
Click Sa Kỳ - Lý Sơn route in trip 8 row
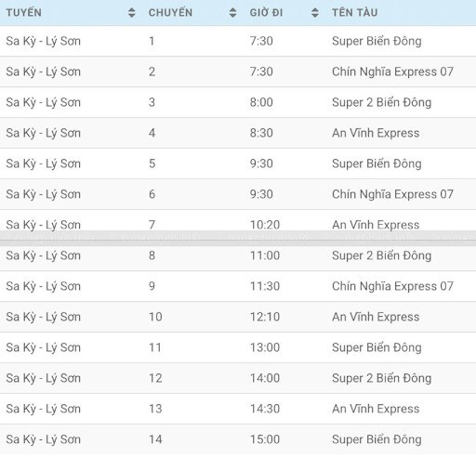coord(44,255)
